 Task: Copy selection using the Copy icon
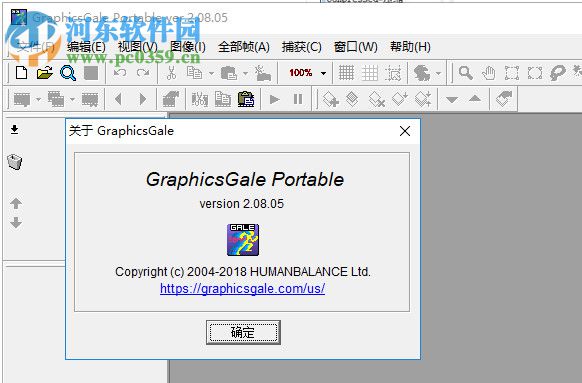coord(194,73)
